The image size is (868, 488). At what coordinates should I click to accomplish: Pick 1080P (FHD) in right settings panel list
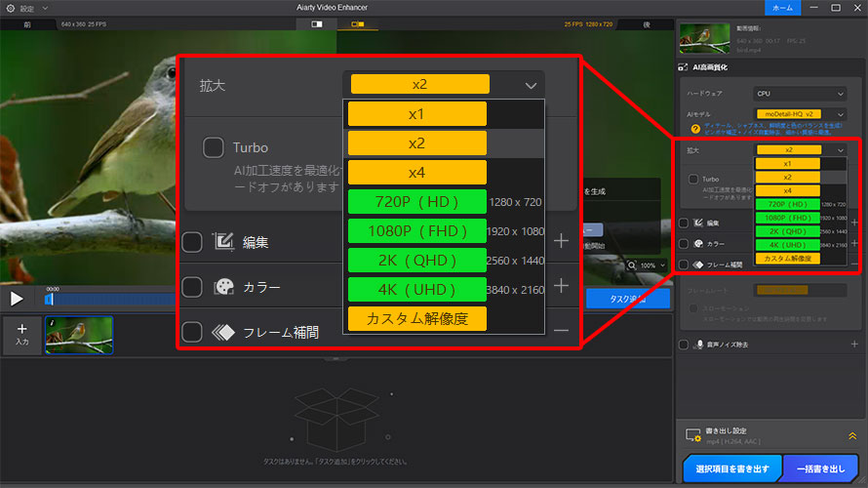point(787,218)
